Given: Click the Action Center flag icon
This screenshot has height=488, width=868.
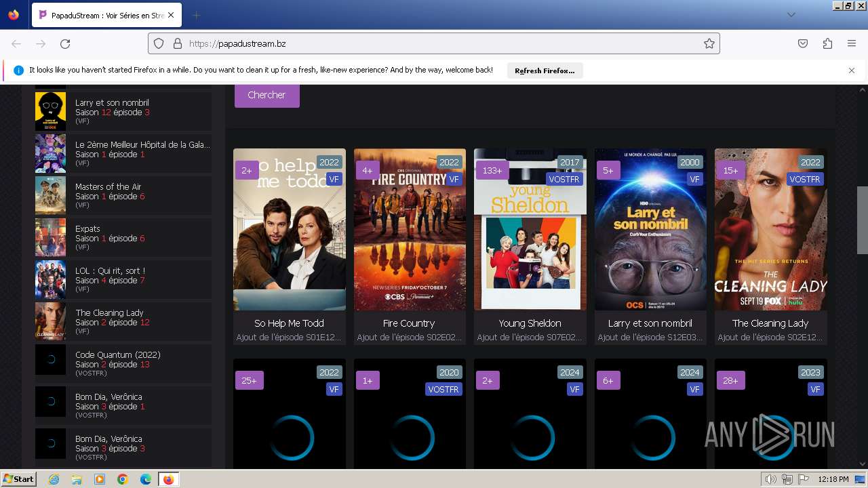Looking at the screenshot, I should click(804, 479).
